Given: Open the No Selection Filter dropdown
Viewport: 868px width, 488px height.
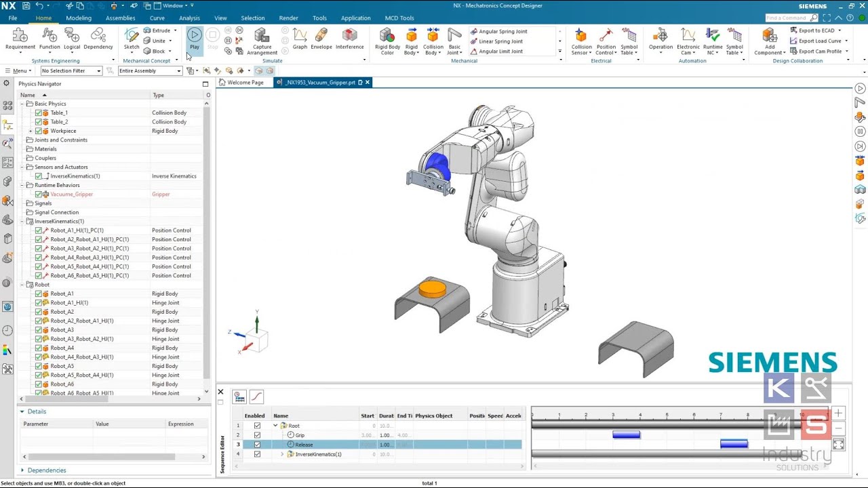Looking at the screenshot, I should click(x=71, y=70).
